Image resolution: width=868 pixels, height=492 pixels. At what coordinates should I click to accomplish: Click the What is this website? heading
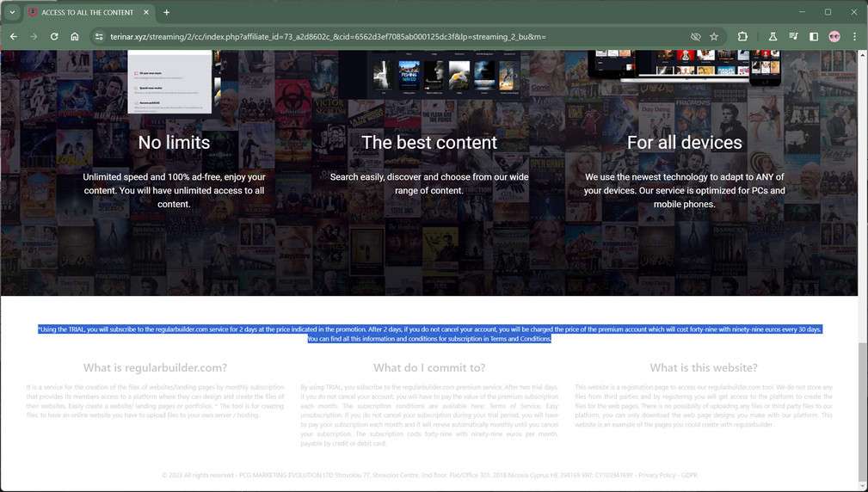point(704,367)
